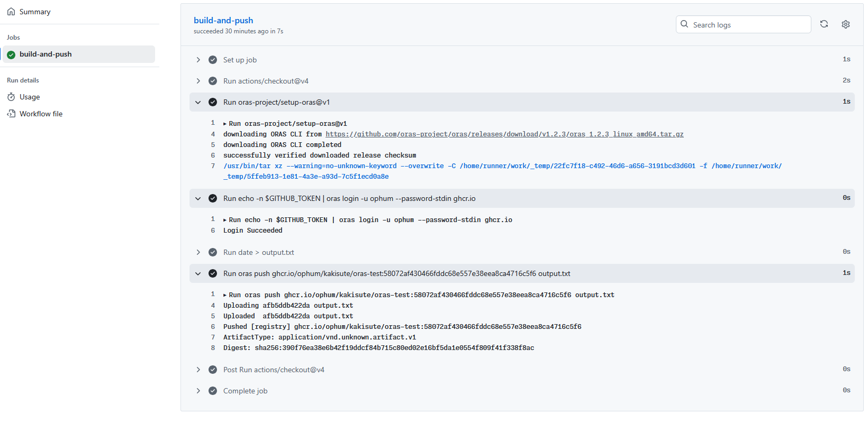Expand the Run date > output.txt step

tap(198, 252)
